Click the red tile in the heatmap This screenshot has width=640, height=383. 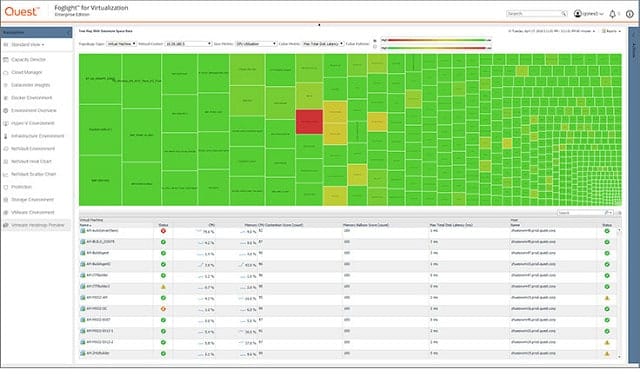(309, 122)
